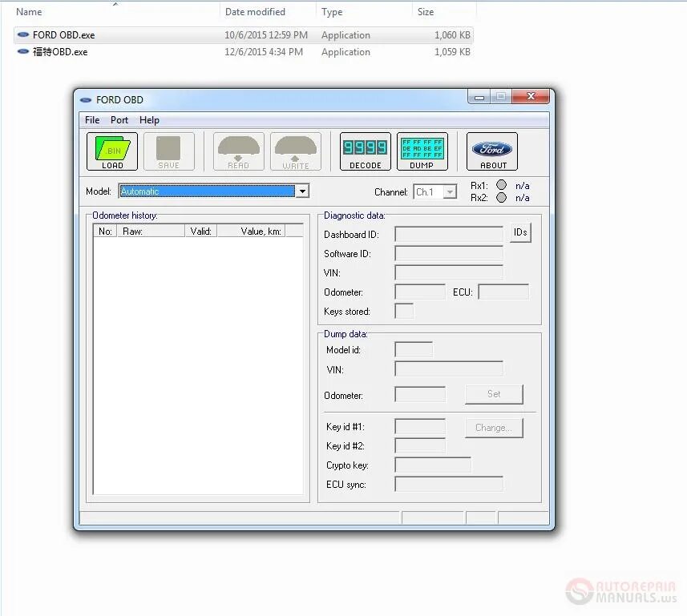Click the 1,060 KB size value
Viewport: 687px width, 616px height.
(452, 35)
